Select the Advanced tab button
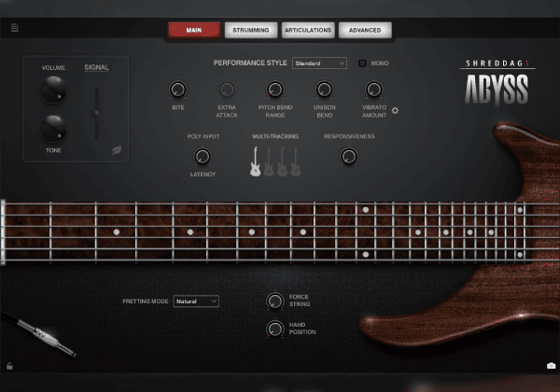 [x=364, y=30]
